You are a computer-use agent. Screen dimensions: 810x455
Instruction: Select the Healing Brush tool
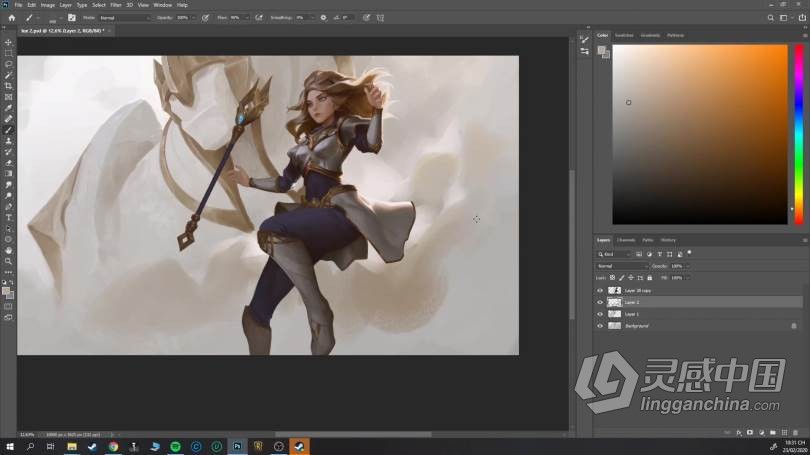pyautogui.click(x=8, y=119)
